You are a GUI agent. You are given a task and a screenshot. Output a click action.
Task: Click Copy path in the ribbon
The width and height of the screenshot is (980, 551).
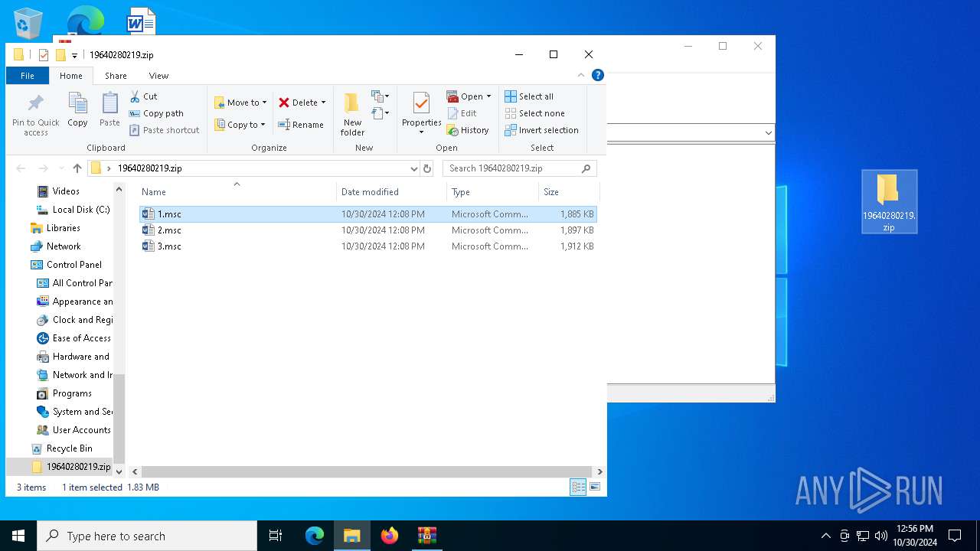[157, 113]
